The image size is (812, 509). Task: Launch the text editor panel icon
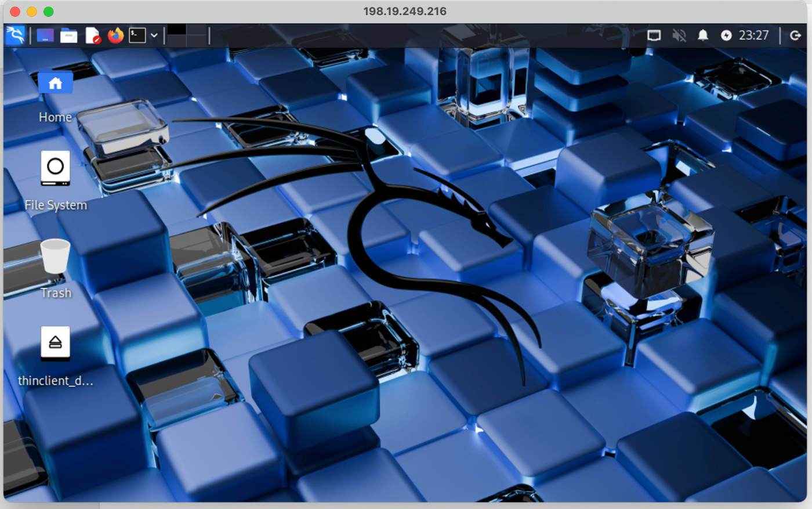pos(92,35)
